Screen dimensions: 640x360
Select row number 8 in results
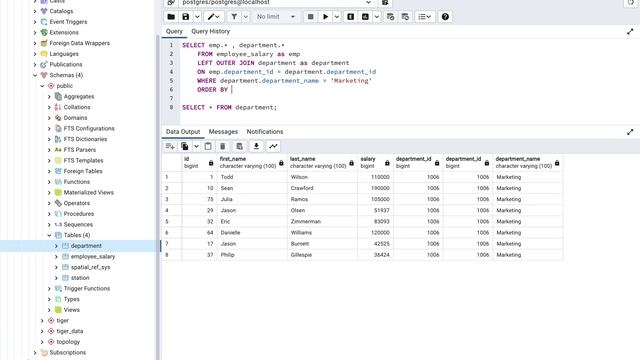172,255
